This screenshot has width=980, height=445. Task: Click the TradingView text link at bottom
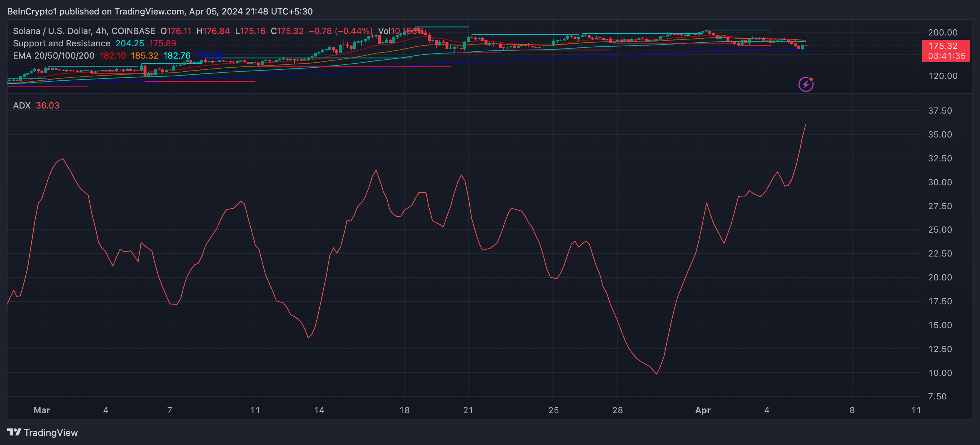pos(51,432)
